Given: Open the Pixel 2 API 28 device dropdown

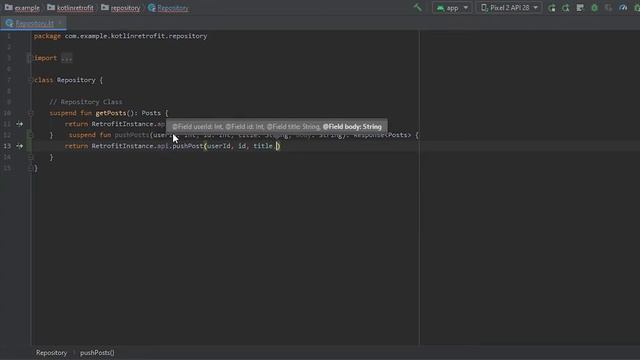Looking at the screenshot, I should point(509,8).
